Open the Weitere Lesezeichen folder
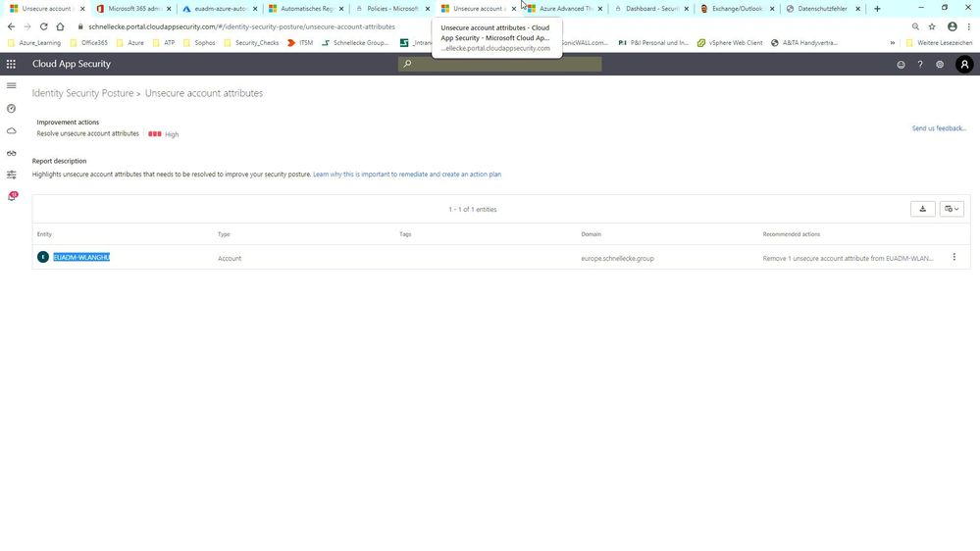The width and height of the screenshot is (980, 551). [939, 43]
